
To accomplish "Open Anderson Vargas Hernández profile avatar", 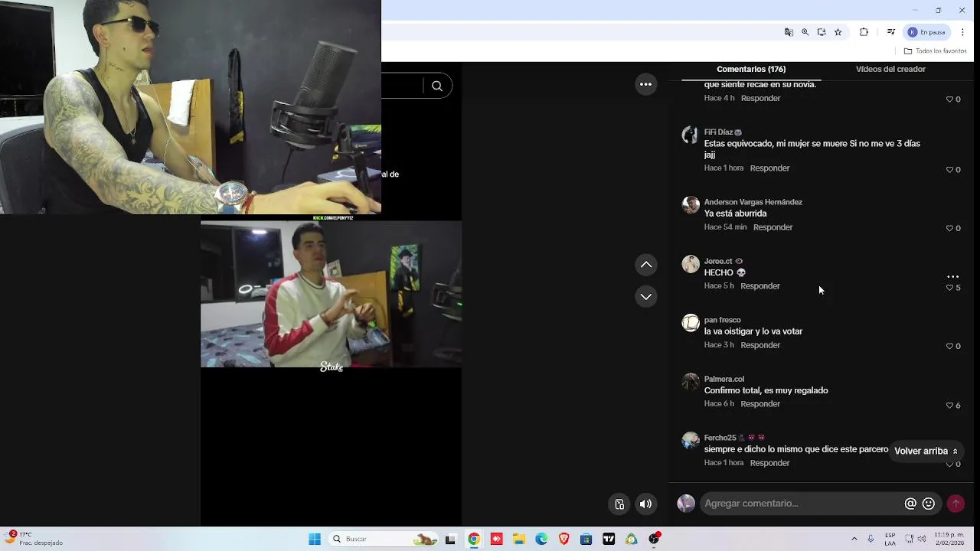I will coord(691,205).
